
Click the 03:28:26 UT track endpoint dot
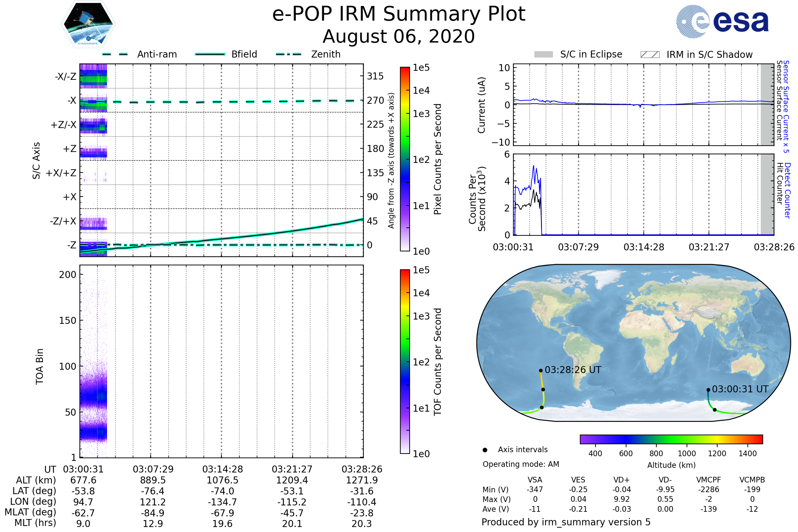[541, 370]
